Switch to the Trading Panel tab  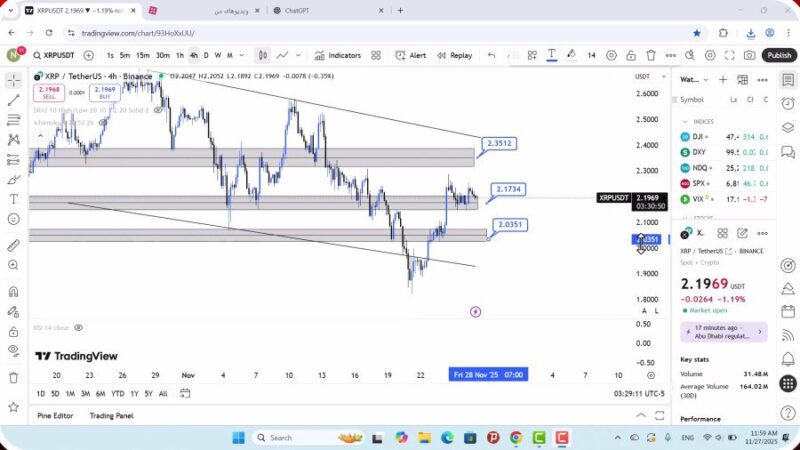[111, 415]
